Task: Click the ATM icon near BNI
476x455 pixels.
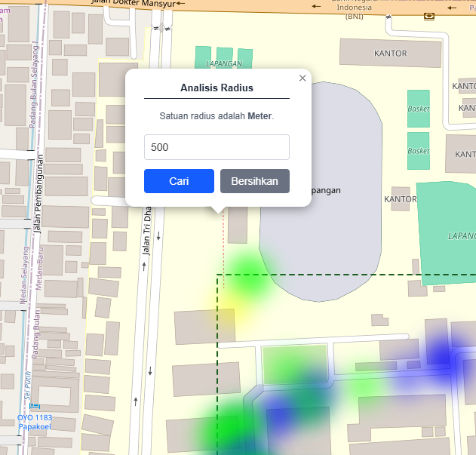Action: coord(429,16)
